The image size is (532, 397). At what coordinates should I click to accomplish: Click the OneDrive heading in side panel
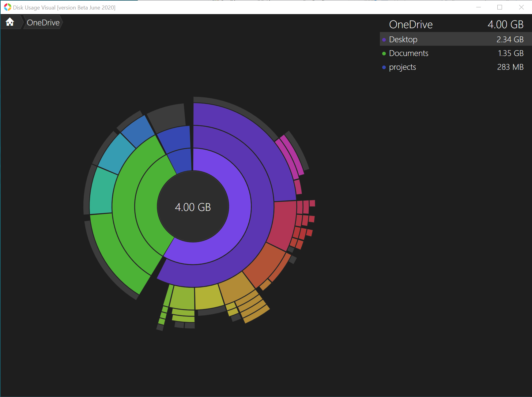[411, 24]
